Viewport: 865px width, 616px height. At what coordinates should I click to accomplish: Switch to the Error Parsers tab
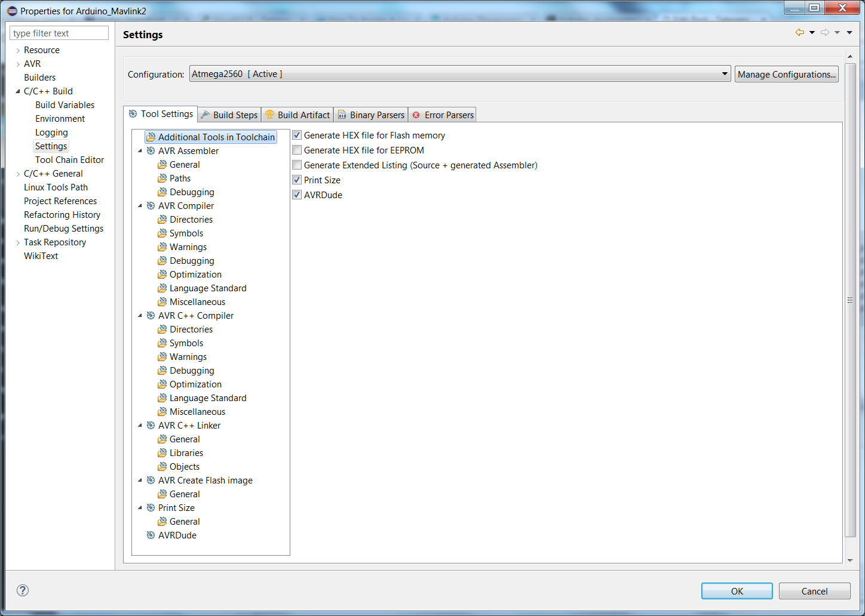pos(443,115)
